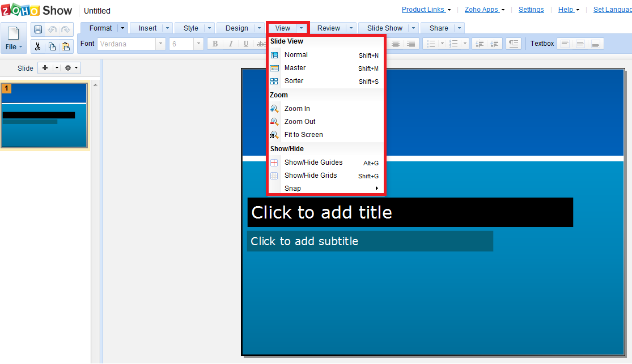
Task: Select Sorter slide view
Action: pyautogui.click(x=325, y=81)
